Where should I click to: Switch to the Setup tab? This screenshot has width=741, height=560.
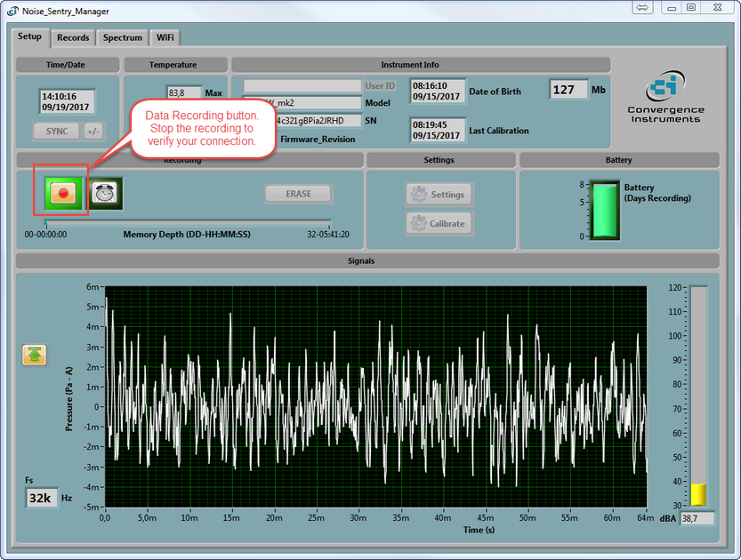coord(29,36)
